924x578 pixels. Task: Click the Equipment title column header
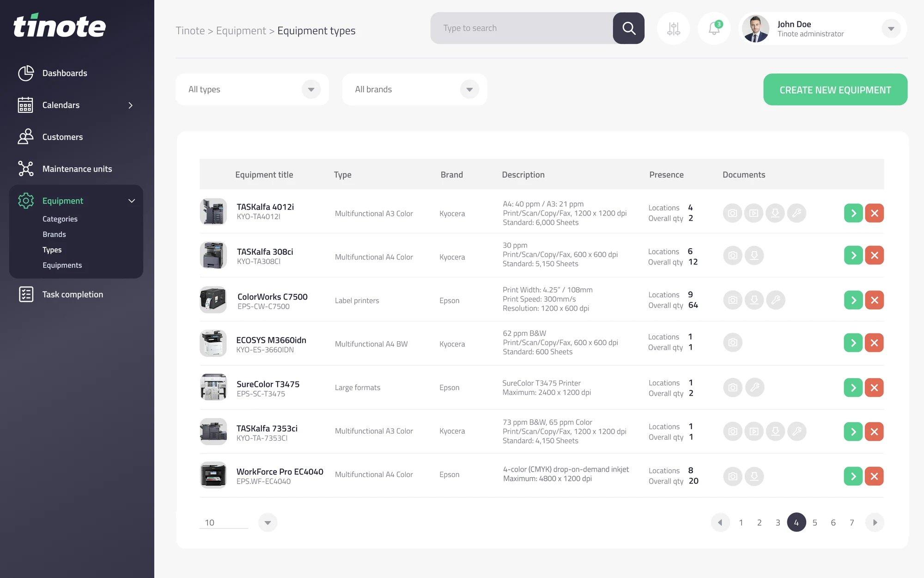(x=264, y=175)
